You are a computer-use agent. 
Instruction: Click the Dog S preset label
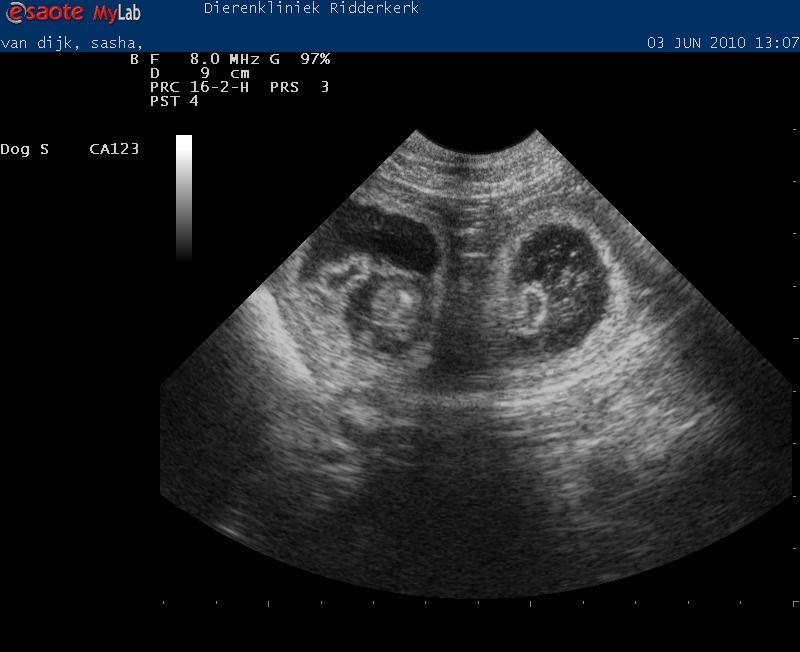coord(24,149)
